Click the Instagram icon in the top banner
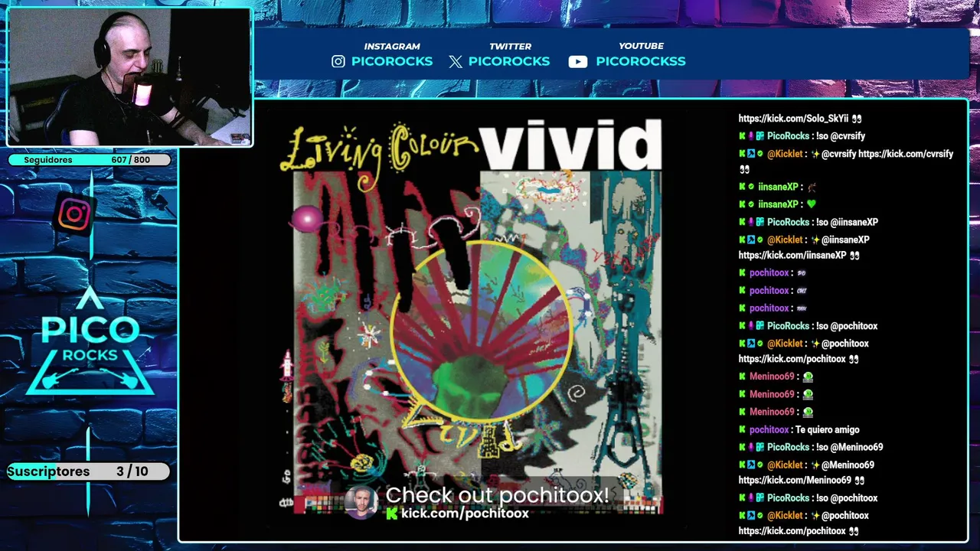The width and height of the screenshot is (980, 551). coord(338,61)
